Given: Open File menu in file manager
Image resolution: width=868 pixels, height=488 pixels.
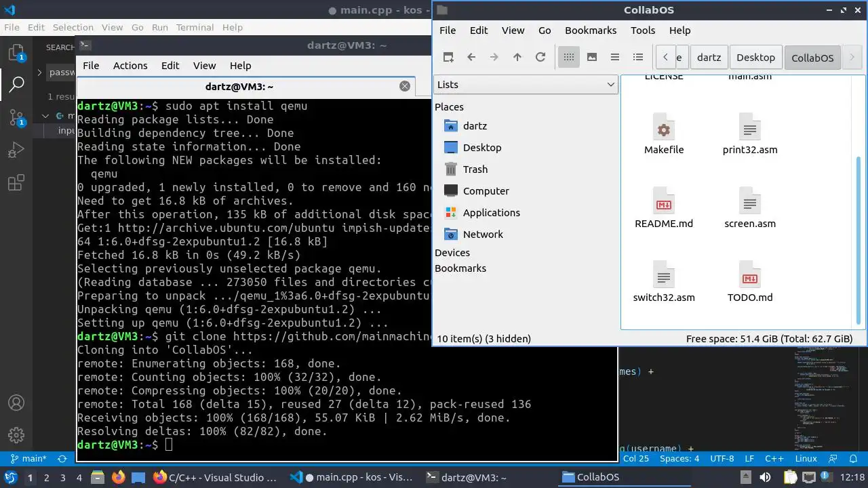Looking at the screenshot, I should (x=448, y=30).
